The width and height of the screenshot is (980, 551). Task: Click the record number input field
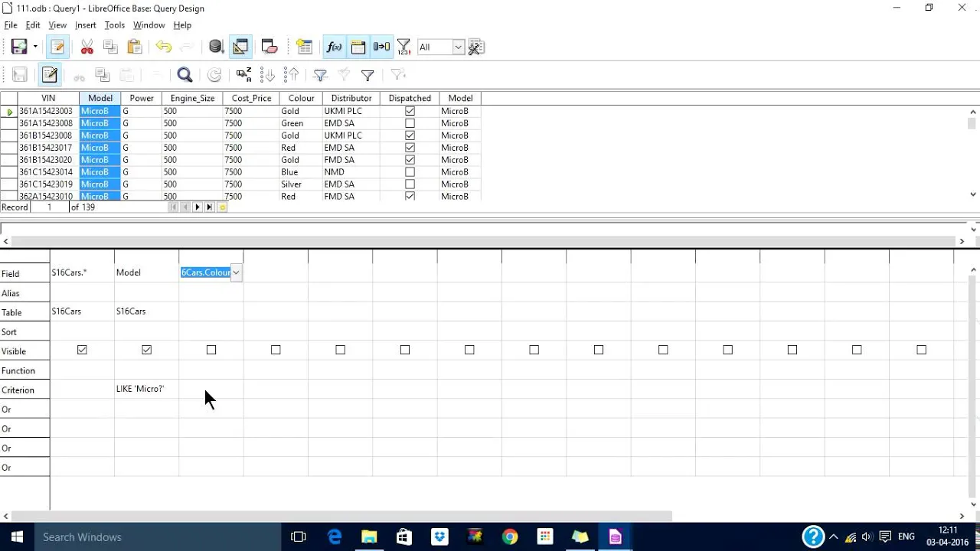click(50, 207)
